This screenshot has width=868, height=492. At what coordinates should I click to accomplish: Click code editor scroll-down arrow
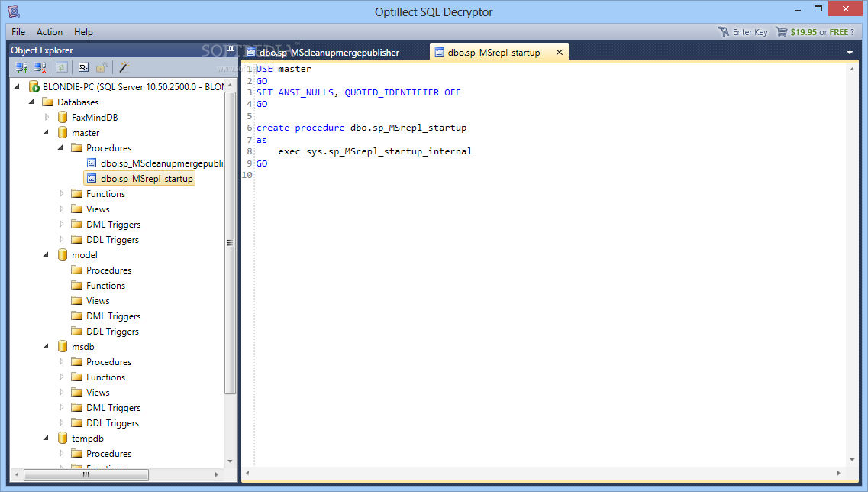pos(852,460)
